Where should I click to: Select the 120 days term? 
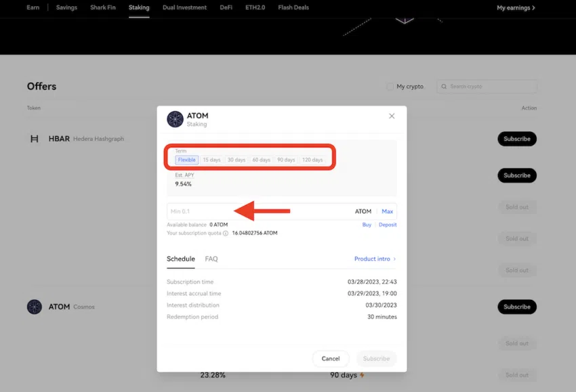click(312, 160)
